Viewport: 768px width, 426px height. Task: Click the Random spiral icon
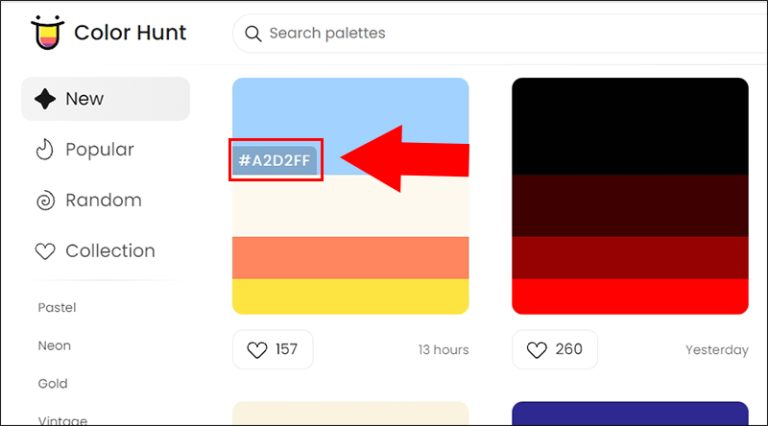point(45,201)
